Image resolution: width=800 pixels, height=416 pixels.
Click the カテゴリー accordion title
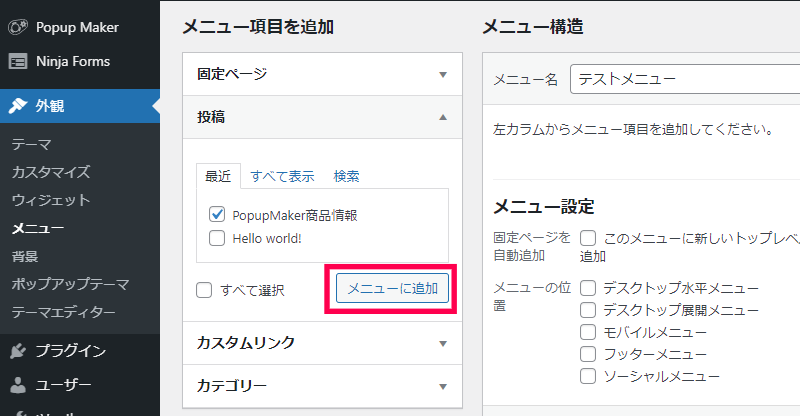point(232,385)
